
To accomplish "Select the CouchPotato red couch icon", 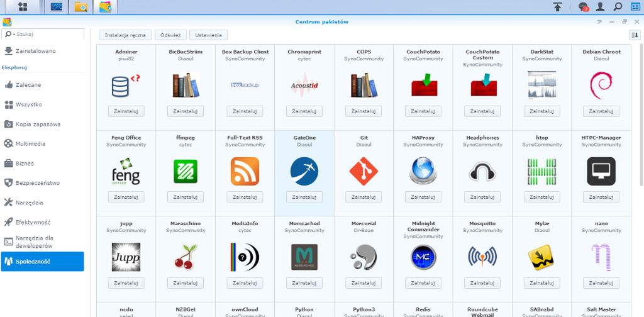I will pyautogui.click(x=425, y=84).
